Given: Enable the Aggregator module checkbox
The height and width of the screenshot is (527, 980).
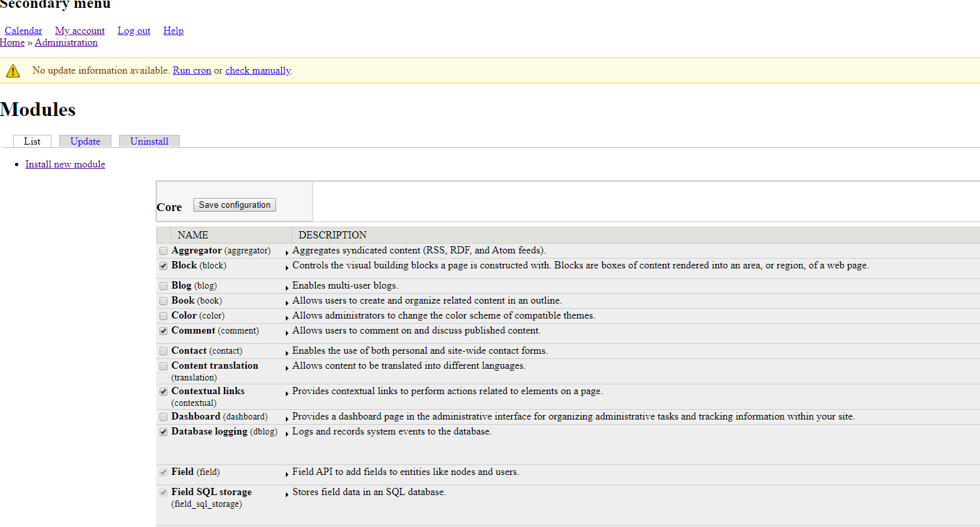Looking at the screenshot, I should (163, 251).
